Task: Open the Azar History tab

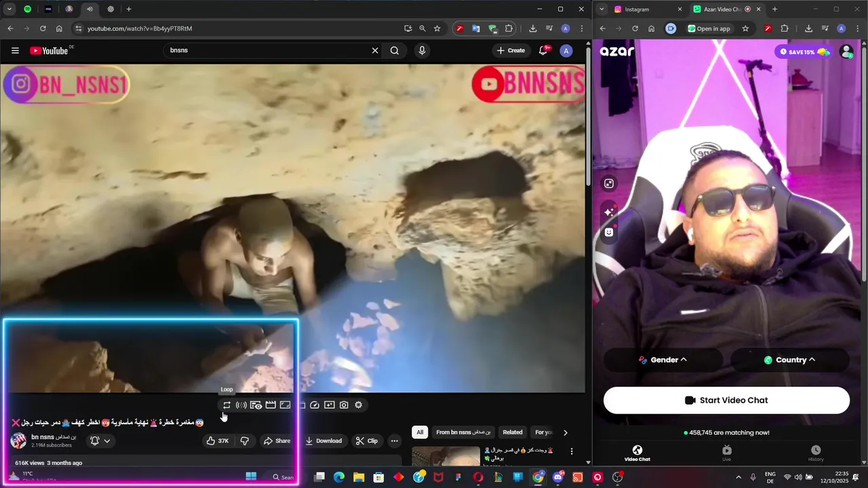Action: click(x=816, y=453)
